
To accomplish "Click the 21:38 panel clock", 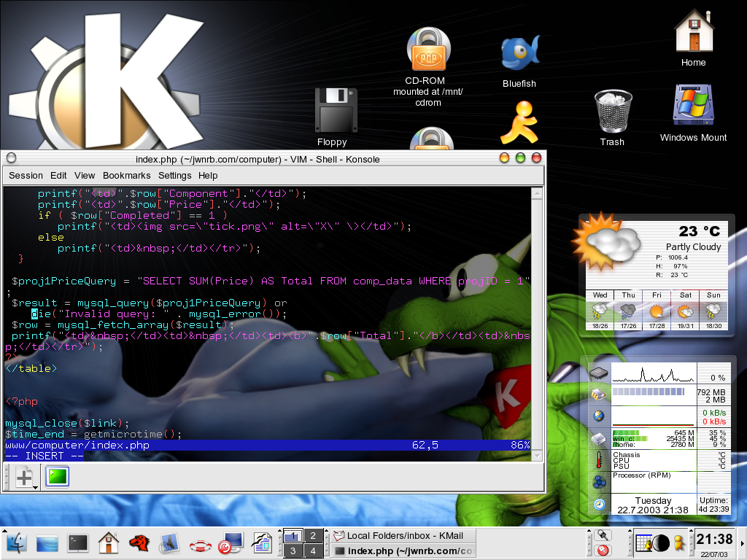I will coord(715,540).
